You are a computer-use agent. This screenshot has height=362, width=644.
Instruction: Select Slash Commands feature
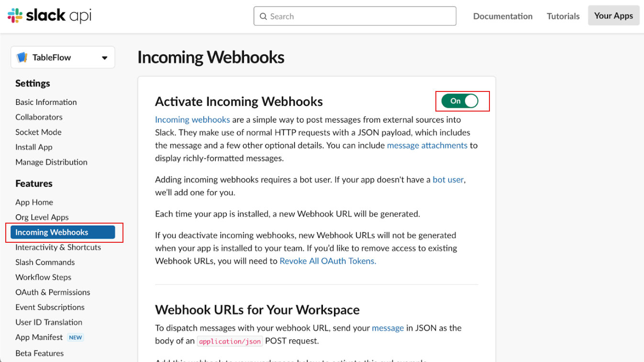45,262
